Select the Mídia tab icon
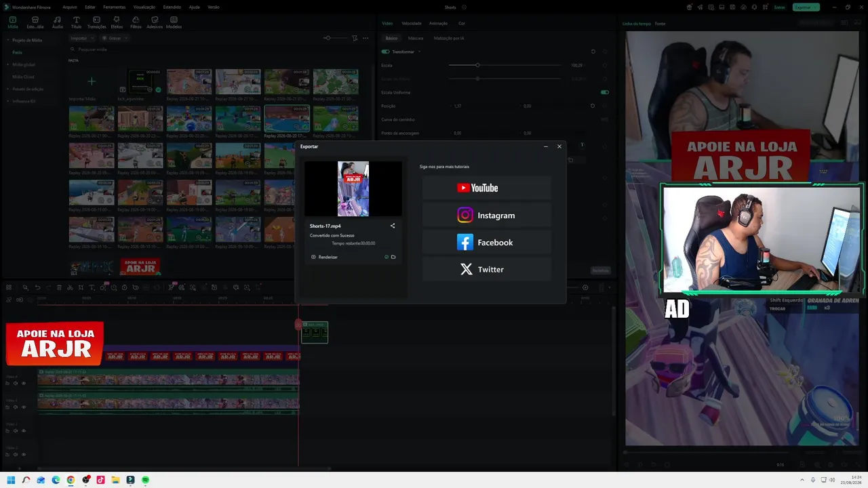Screen dimensions: 868x488 pyautogui.click(x=13, y=22)
